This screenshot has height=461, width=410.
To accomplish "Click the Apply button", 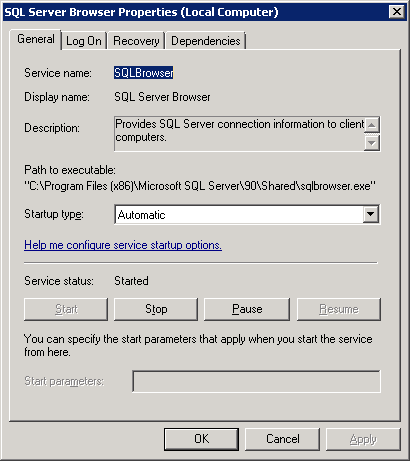I will click(x=363, y=439).
